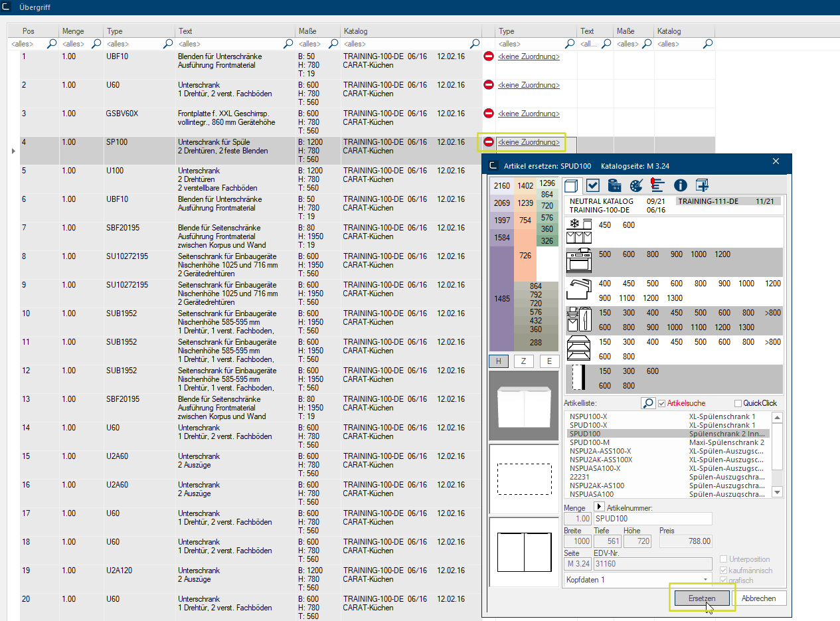Click the arrow button beside Menge

click(598, 507)
